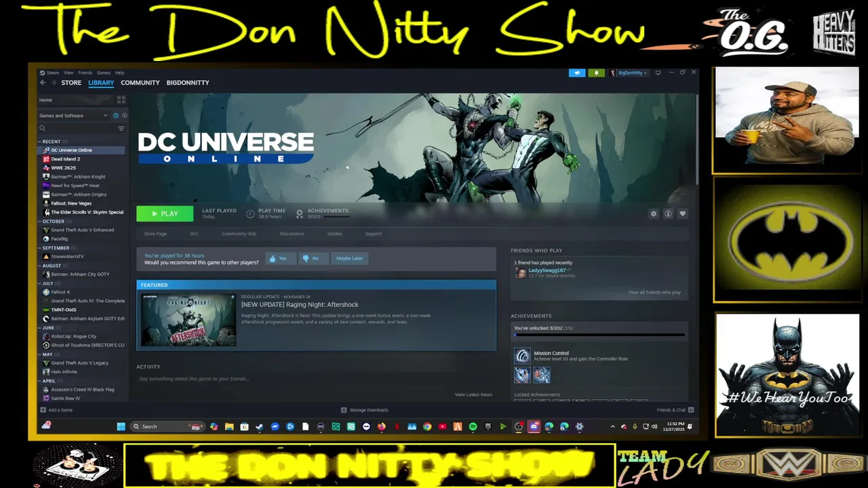Open the Games and Software dropdown

(x=73, y=115)
